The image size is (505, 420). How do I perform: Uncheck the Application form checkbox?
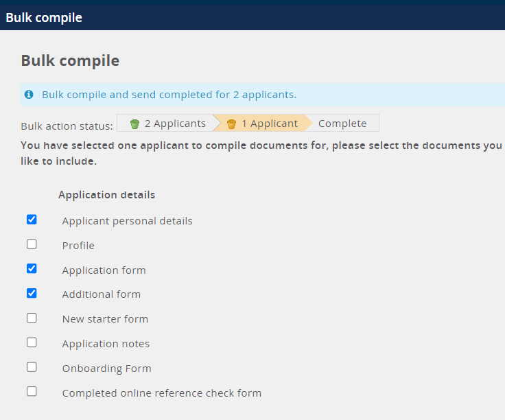click(x=32, y=268)
